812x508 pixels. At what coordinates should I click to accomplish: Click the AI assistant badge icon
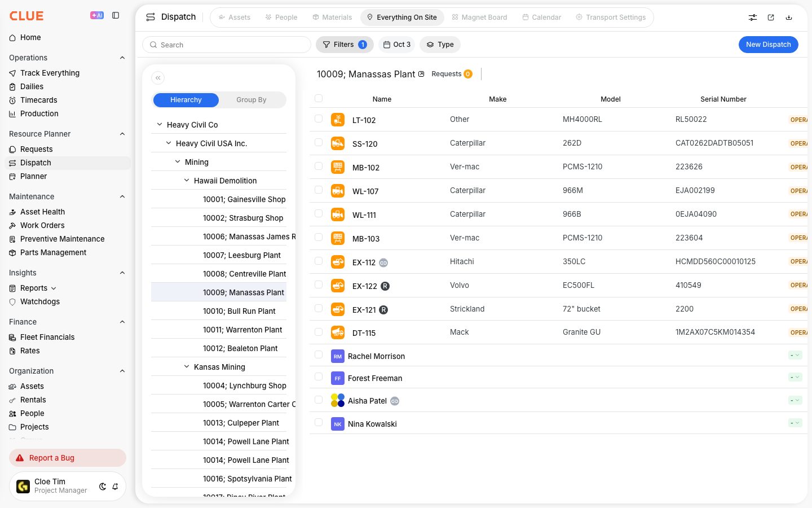click(x=97, y=15)
